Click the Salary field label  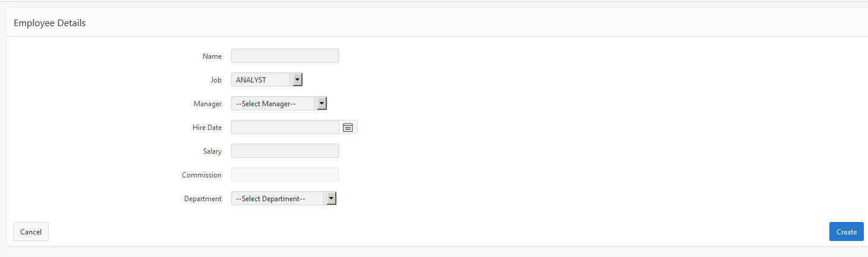tap(212, 151)
